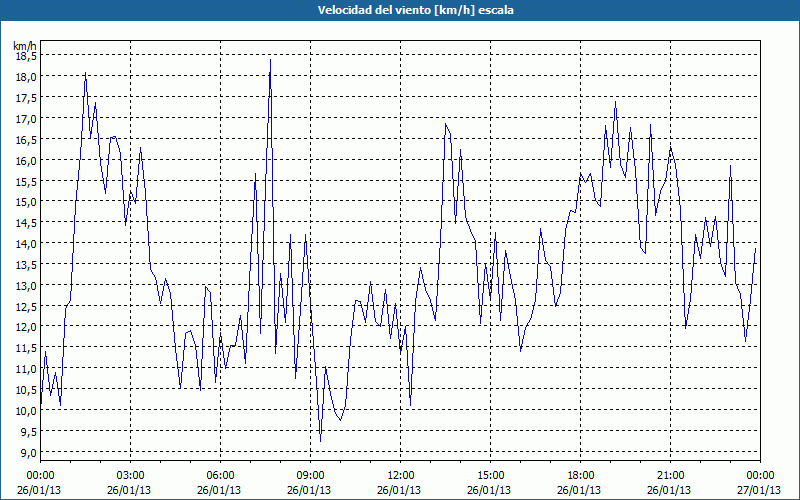Click the 10,0 y-axis value
The height and width of the screenshot is (500, 800).
coord(26,410)
